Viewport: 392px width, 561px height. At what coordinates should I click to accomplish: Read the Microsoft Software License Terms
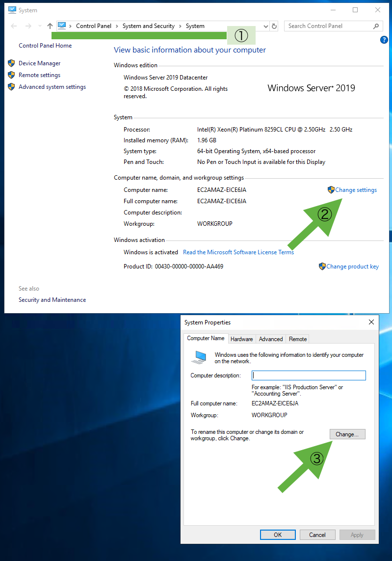tap(238, 252)
